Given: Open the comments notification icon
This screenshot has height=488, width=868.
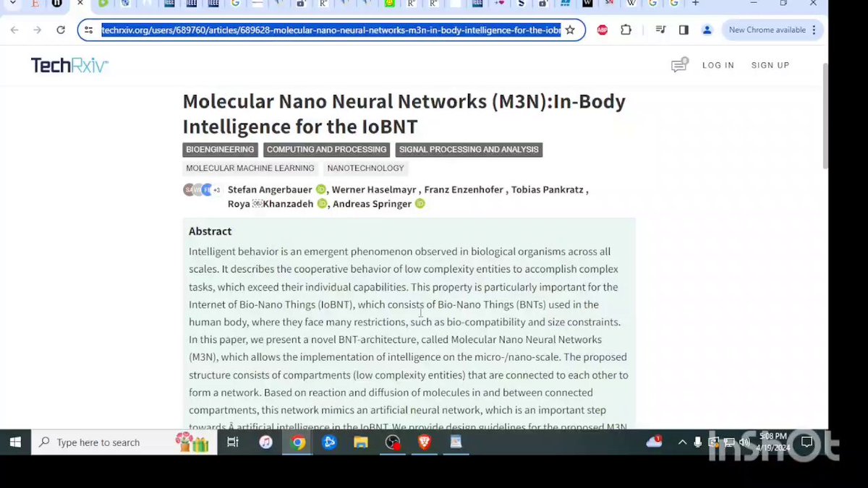Looking at the screenshot, I should pos(678,66).
